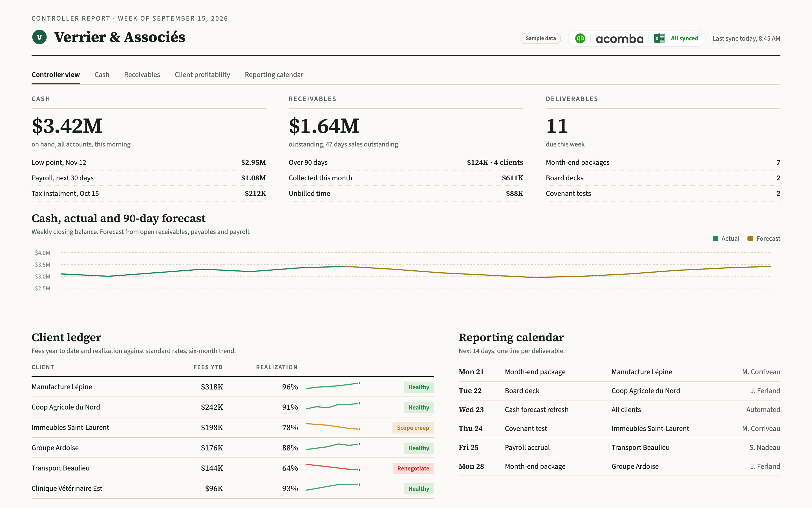Image resolution: width=812 pixels, height=508 pixels.
Task: Click the Healthy badge for Groupe Ardoise
Action: 419,448
